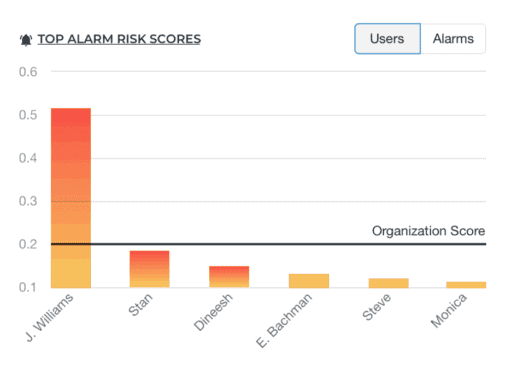
Task: Switch to the Users view
Action: click(x=387, y=39)
